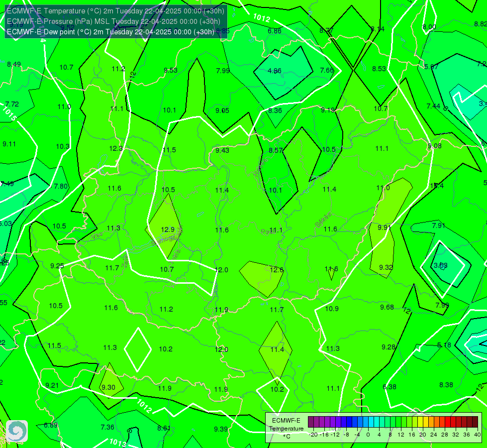Select the ECMWF-E Dew point 2m title

[110, 32]
